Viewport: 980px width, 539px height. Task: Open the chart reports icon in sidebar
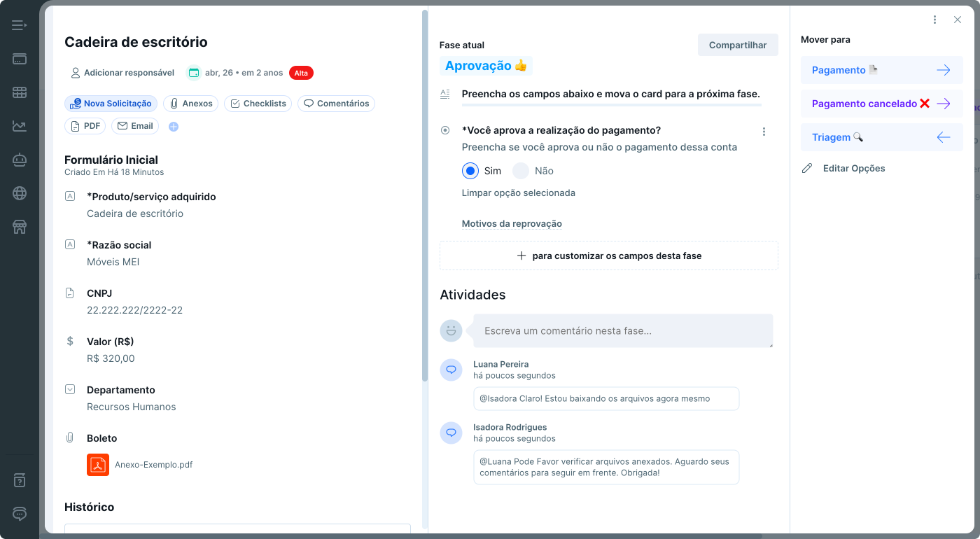point(20,126)
